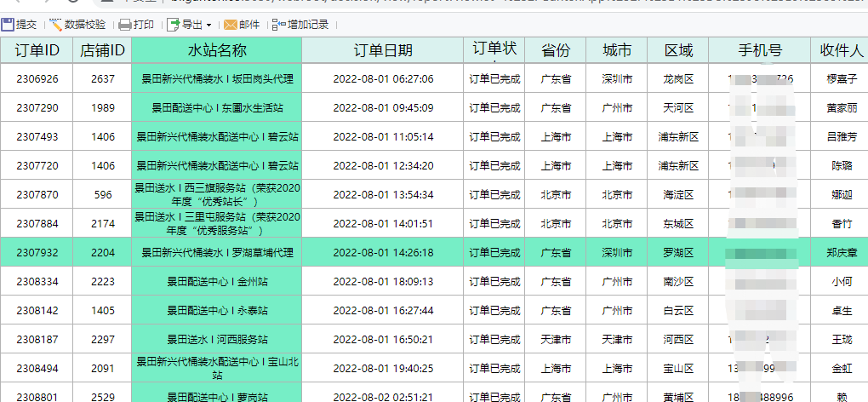Click date cell 2022-08-01 09:45:09
Viewport: 868px width, 402px height.
tap(383, 107)
